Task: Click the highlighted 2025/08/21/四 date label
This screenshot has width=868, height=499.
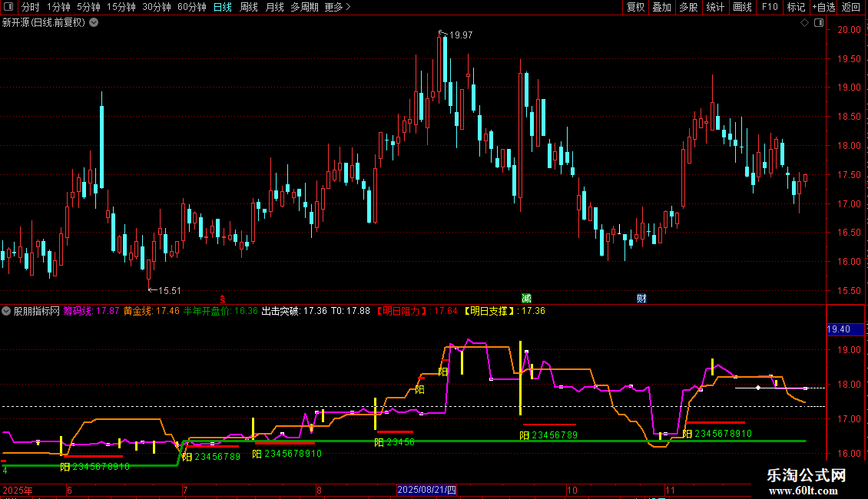Action: pyautogui.click(x=427, y=490)
